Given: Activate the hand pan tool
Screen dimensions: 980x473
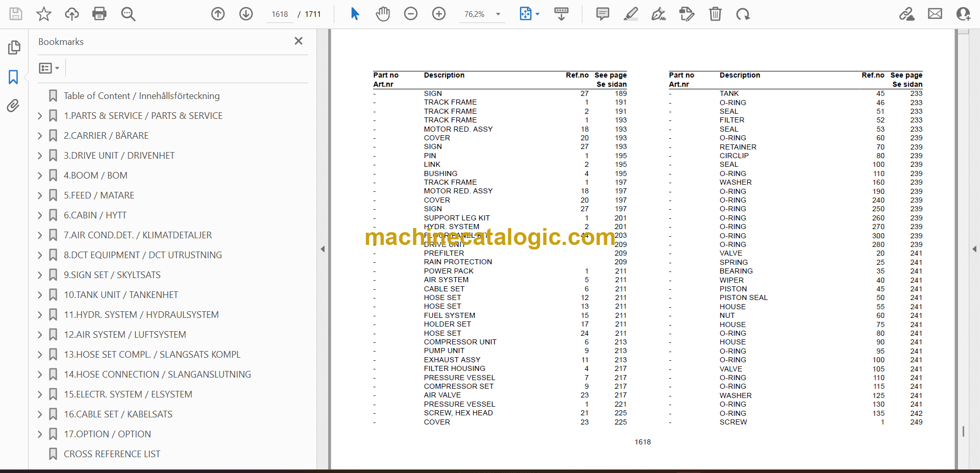Looking at the screenshot, I should click(383, 14).
